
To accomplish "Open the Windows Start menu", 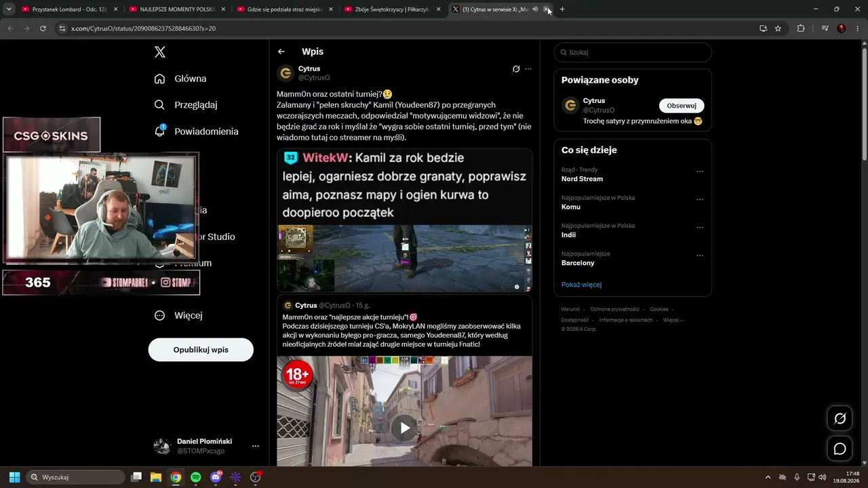I will tap(14, 477).
